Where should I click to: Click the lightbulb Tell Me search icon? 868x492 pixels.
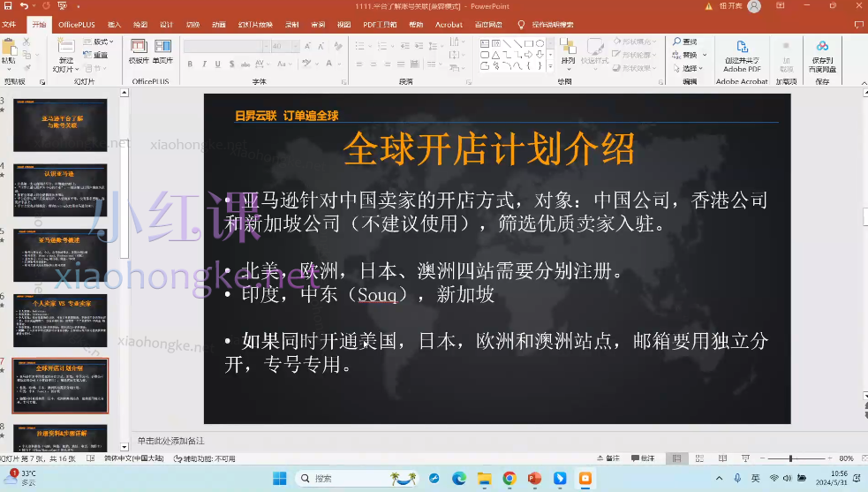point(521,25)
